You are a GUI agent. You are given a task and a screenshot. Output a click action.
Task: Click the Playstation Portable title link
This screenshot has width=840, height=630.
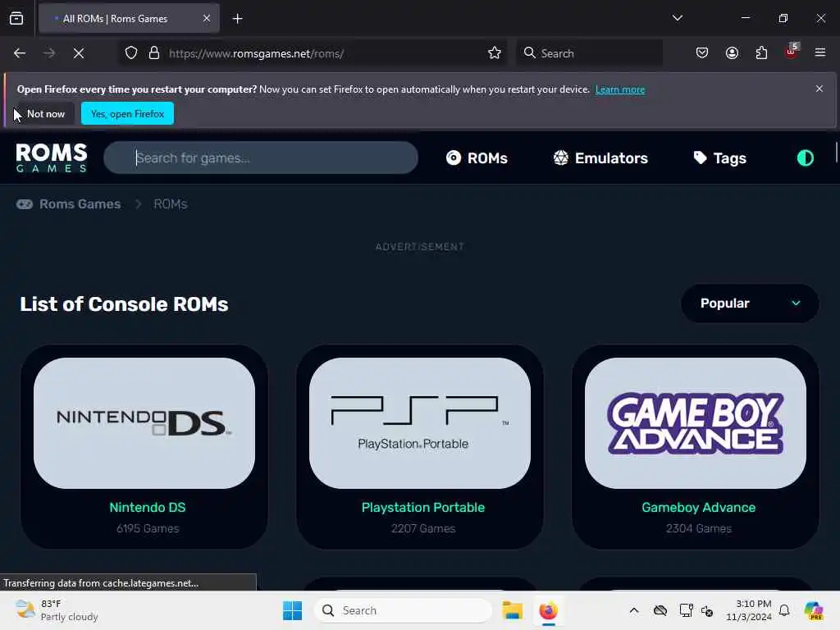pyautogui.click(x=423, y=507)
